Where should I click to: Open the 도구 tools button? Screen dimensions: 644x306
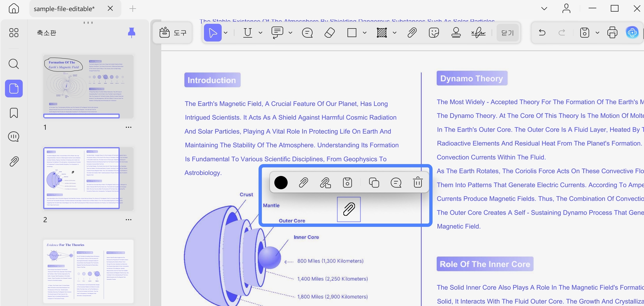point(173,33)
